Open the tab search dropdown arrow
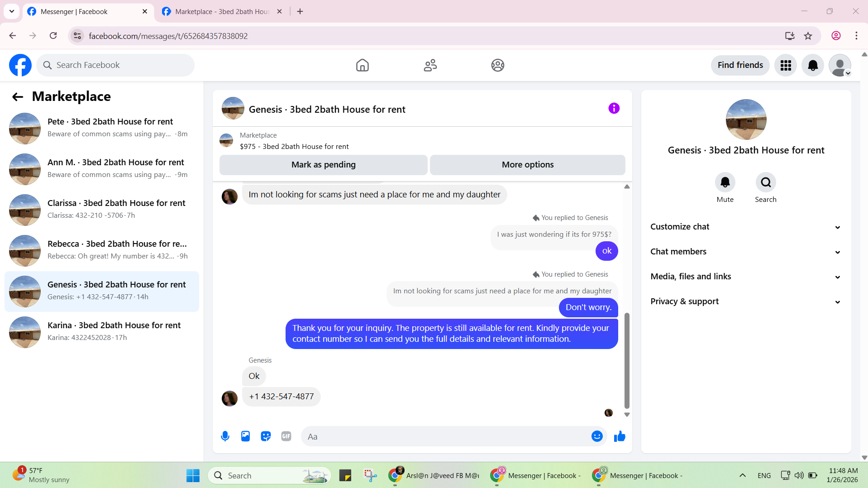868x488 pixels. [x=12, y=11]
